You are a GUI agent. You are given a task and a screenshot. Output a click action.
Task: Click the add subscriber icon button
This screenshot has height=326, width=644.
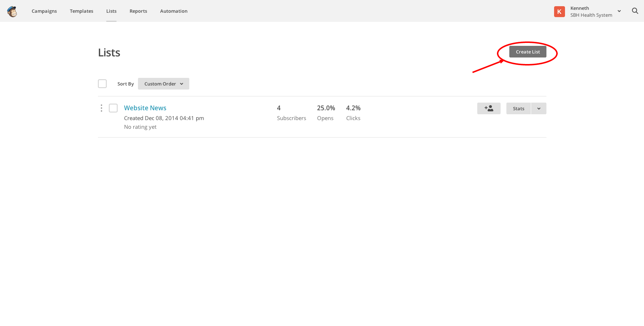pos(489,108)
